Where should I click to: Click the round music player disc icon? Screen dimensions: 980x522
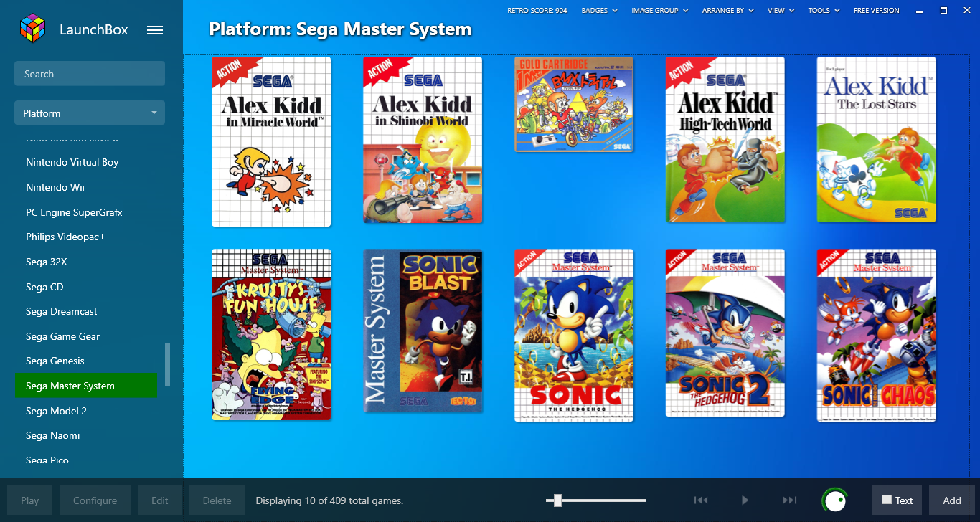coord(834,500)
